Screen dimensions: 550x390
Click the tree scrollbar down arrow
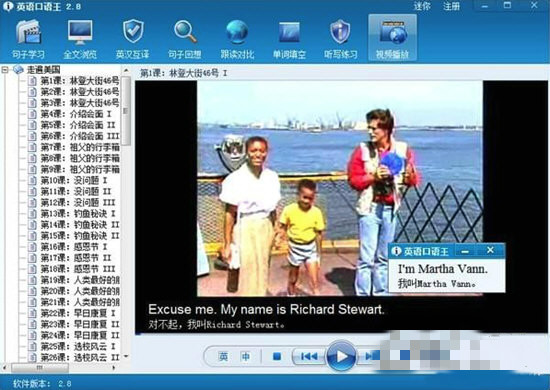126,357
